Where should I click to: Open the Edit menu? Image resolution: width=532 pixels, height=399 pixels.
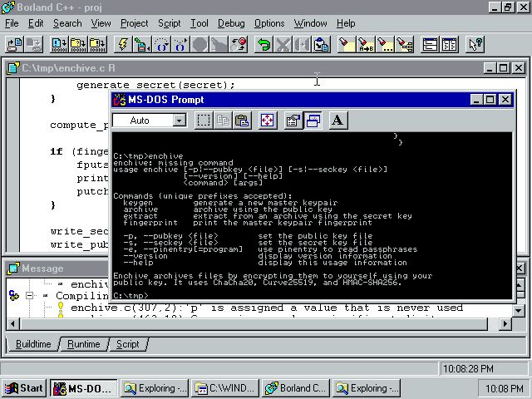tap(36, 23)
